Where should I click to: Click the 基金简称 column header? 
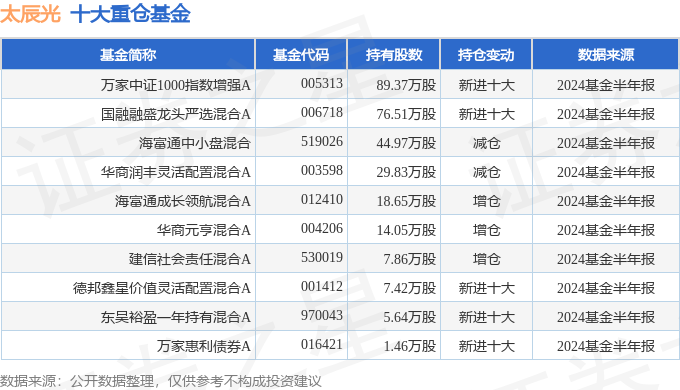[x=128, y=55]
